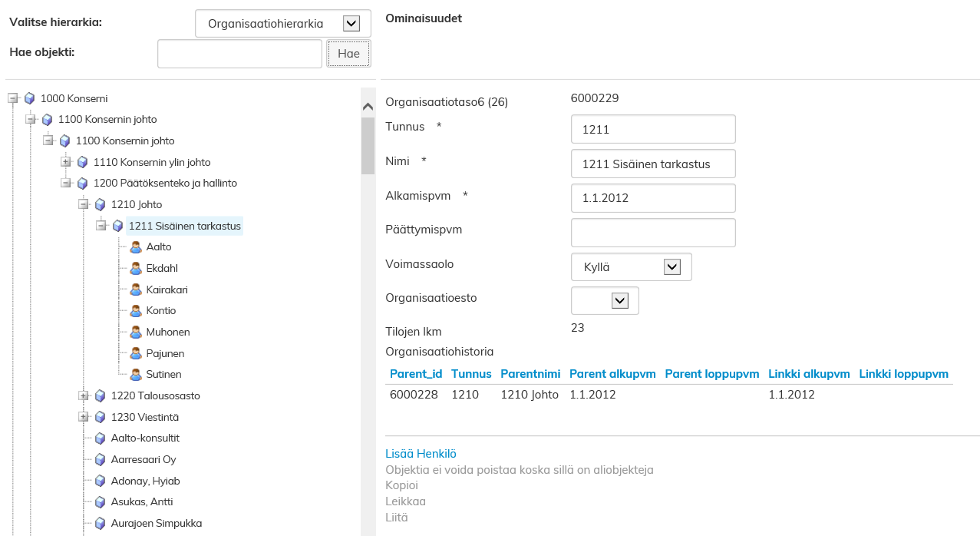Click the person icon beside Sutinen
Screen dimensions: 980x536
136,375
